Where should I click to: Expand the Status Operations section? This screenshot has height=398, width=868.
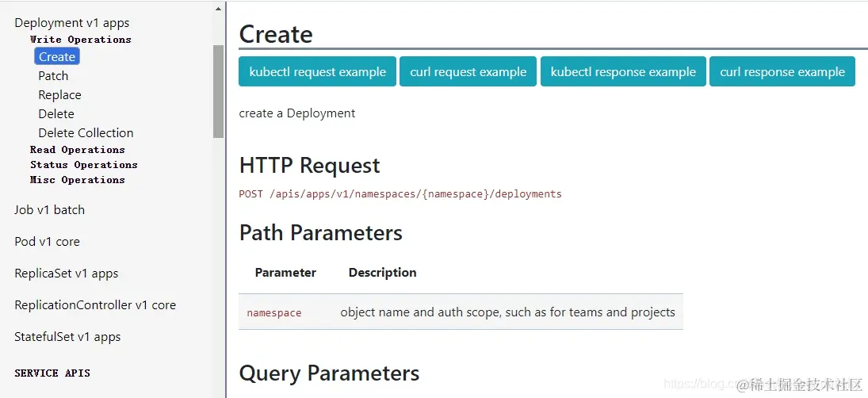83,164
